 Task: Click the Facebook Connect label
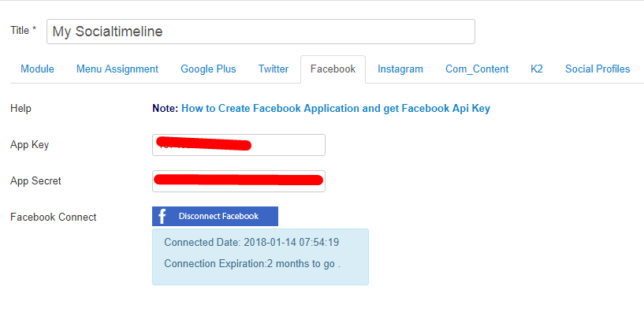(x=54, y=217)
